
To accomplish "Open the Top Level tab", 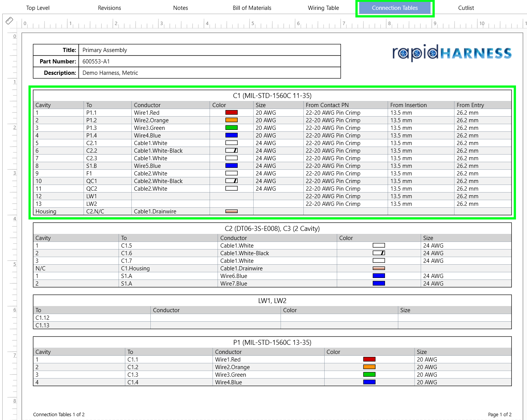I will 38,8.
